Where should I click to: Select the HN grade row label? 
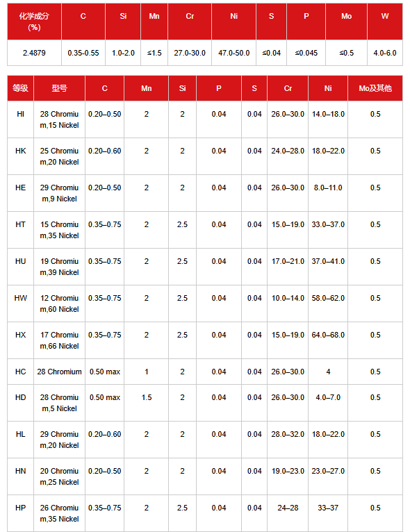[20, 476]
